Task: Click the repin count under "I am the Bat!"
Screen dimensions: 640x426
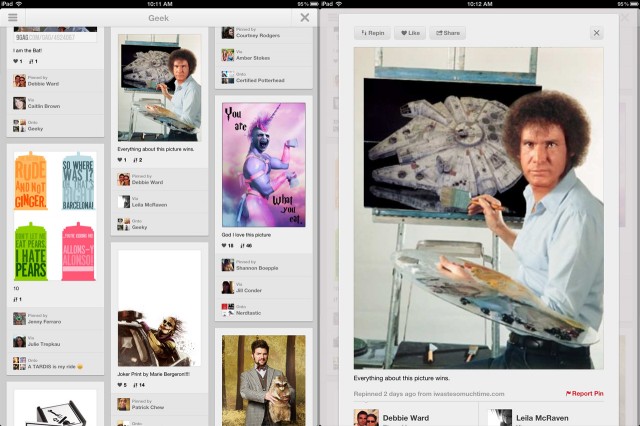Action: (x=33, y=61)
